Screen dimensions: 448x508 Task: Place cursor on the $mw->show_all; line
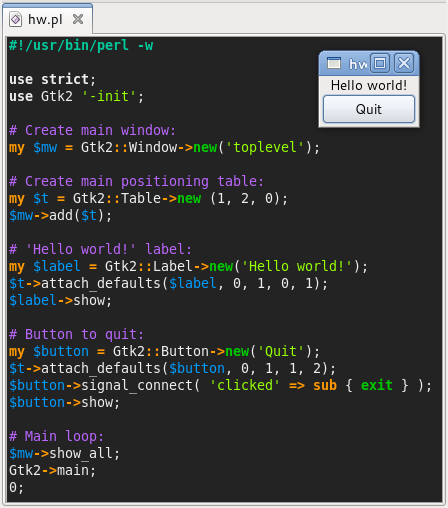click(64, 453)
